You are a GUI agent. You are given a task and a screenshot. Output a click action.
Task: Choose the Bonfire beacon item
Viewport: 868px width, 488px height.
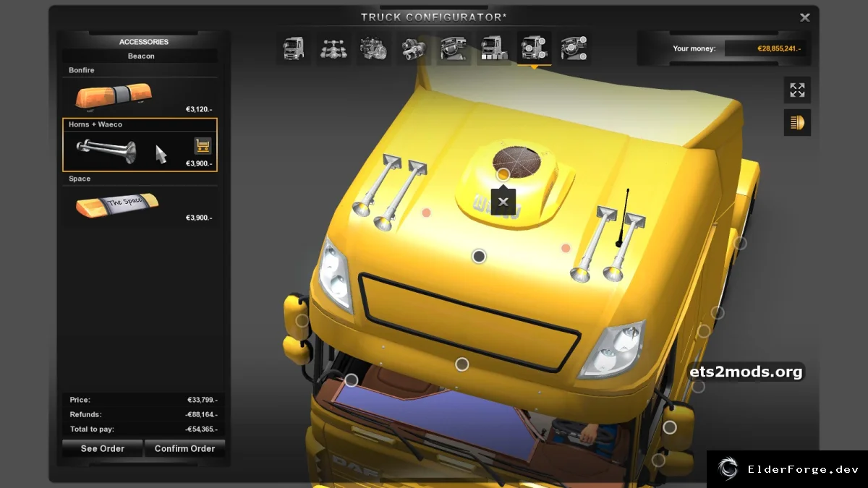(x=140, y=90)
